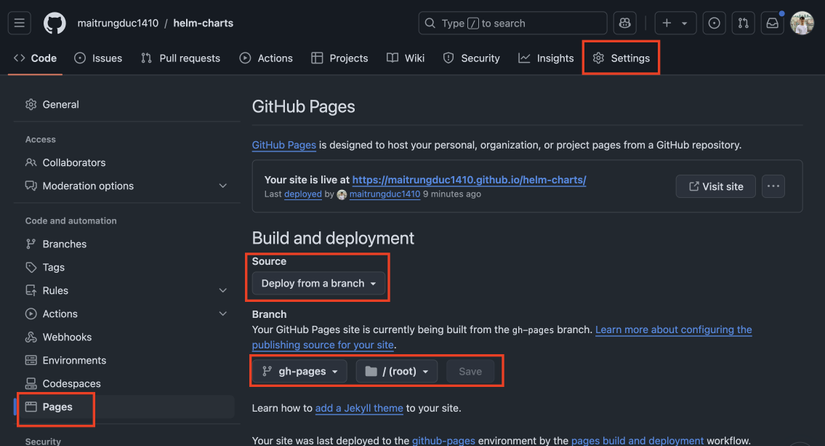Select Webhooks in the settings sidebar
The image size is (825, 446).
click(67, 337)
